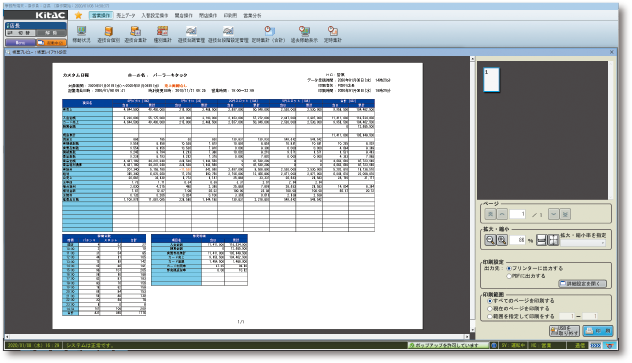The width and height of the screenshot is (632, 363).
Task: Zoom in the print preview
Action: tap(502, 240)
